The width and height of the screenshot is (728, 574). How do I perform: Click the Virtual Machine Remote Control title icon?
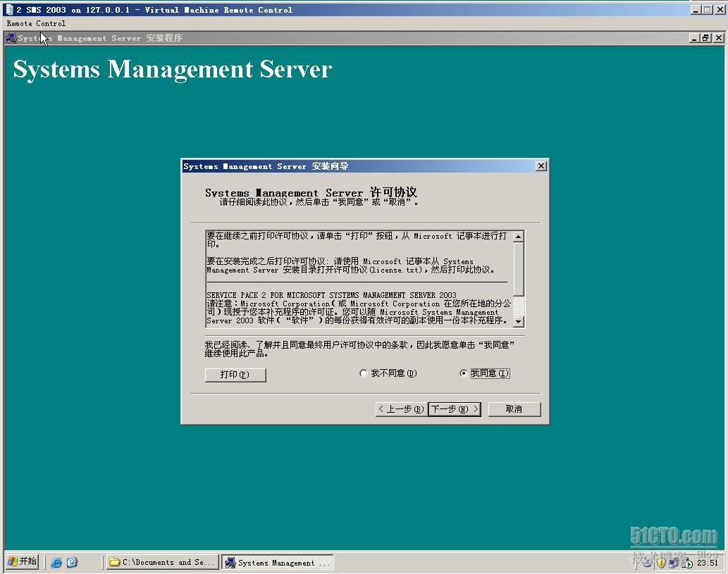tap(9, 9)
